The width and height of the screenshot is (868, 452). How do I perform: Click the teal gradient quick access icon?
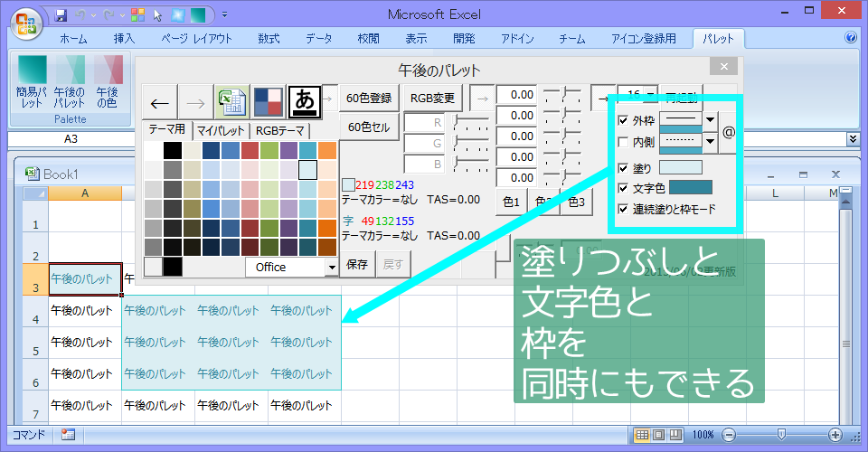point(198,15)
